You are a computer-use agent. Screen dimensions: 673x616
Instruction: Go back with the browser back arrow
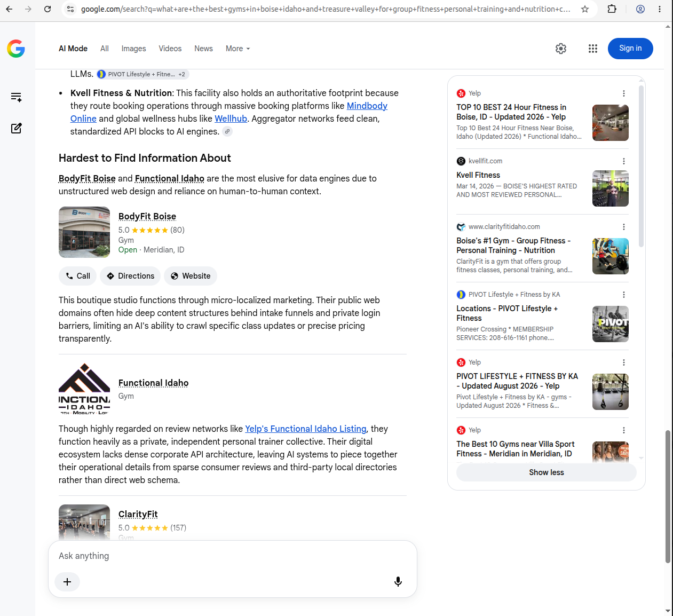pyautogui.click(x=9, y=9)
